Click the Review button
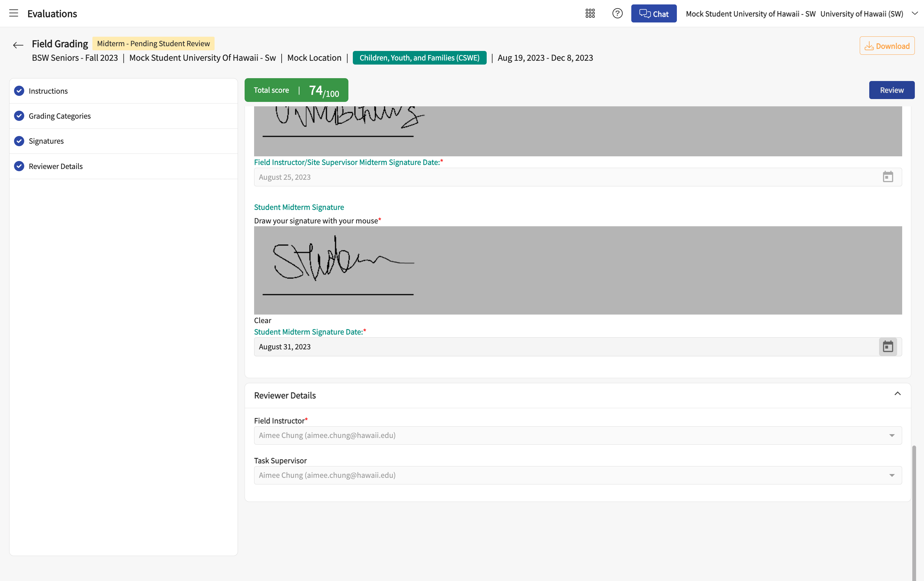Viewport: 924px width, 581px height. point(891,90)
